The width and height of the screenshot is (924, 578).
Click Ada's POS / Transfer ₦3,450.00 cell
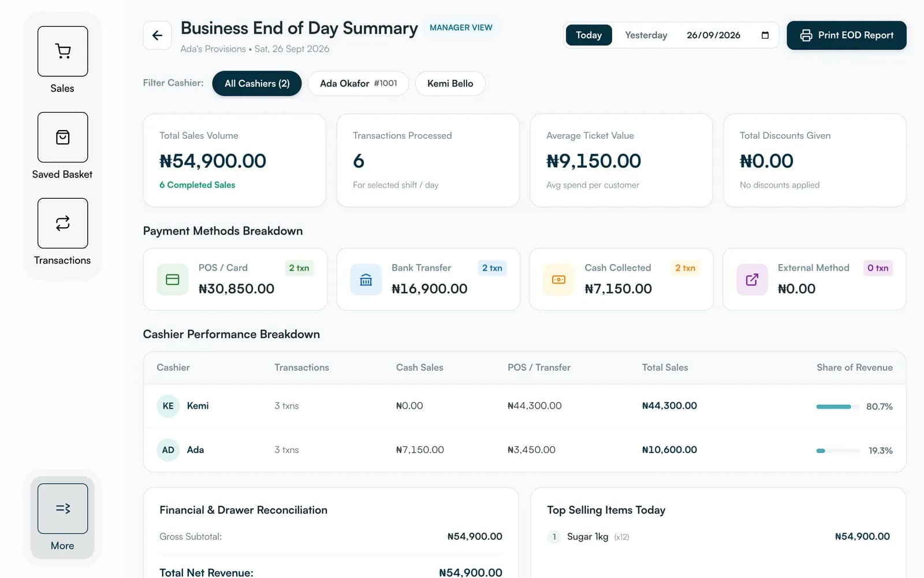(531, 450)
